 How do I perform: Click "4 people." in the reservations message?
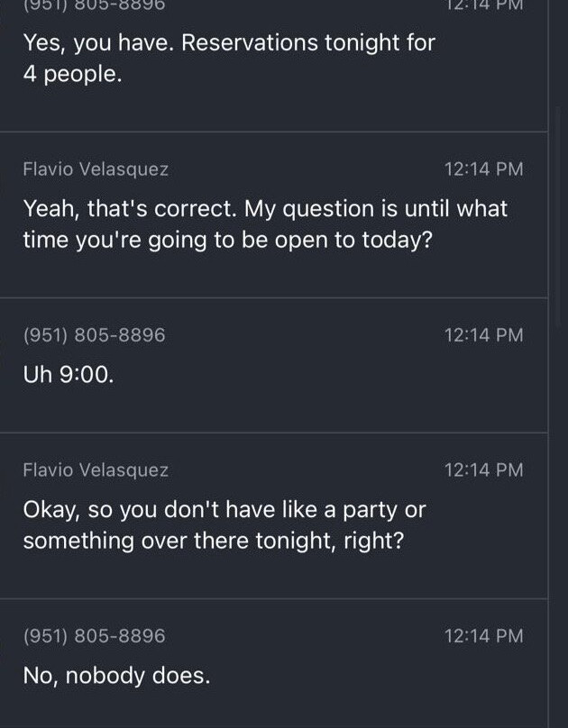[72, 75]
